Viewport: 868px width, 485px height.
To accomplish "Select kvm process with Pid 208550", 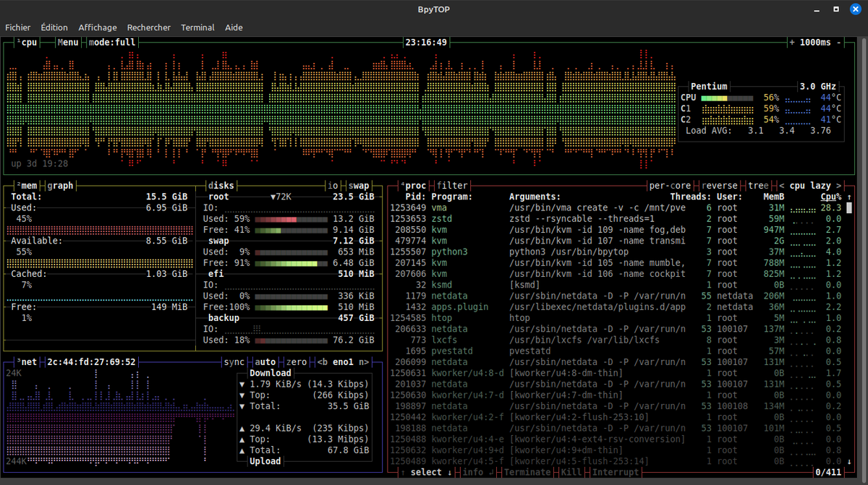I will [x=616, y=229].
